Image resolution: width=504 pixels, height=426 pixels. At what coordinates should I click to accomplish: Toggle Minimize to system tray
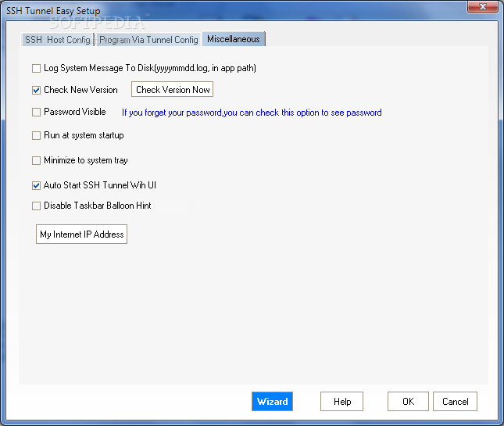tap(36, 160)
